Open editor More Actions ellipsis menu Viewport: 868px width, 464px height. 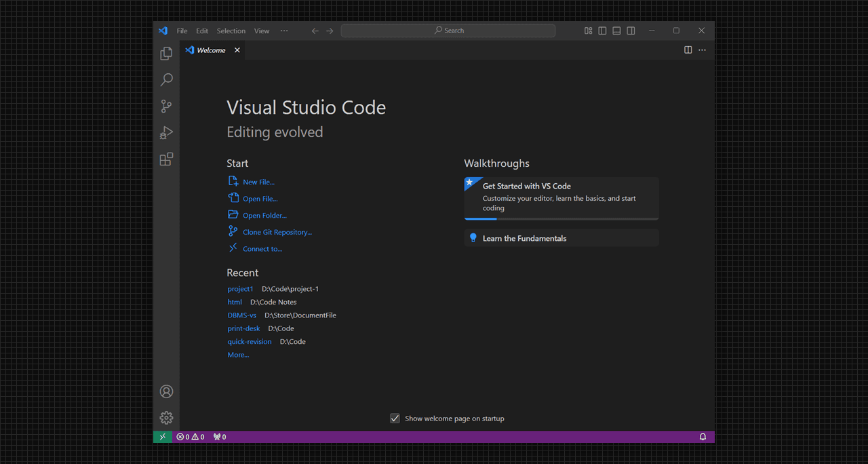702,50
